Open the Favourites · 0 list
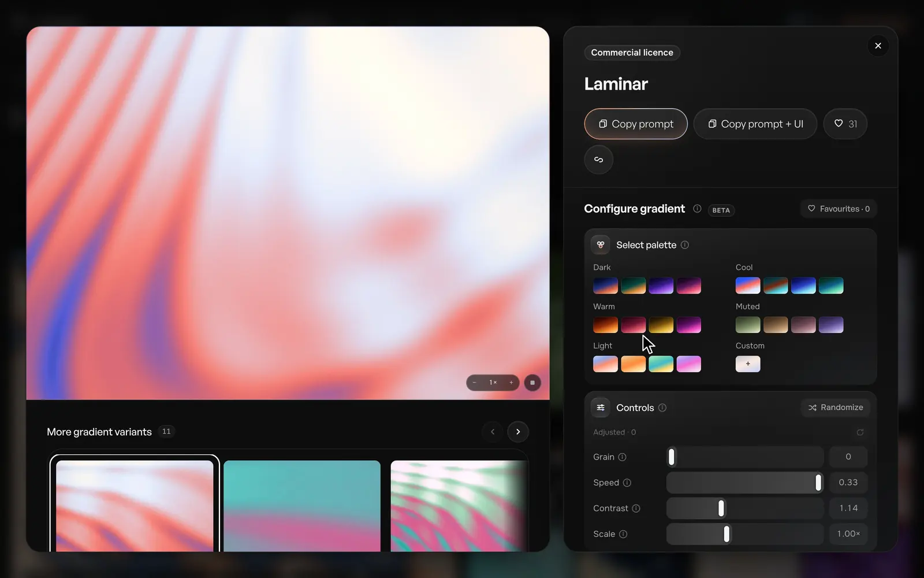 (839, 209)
